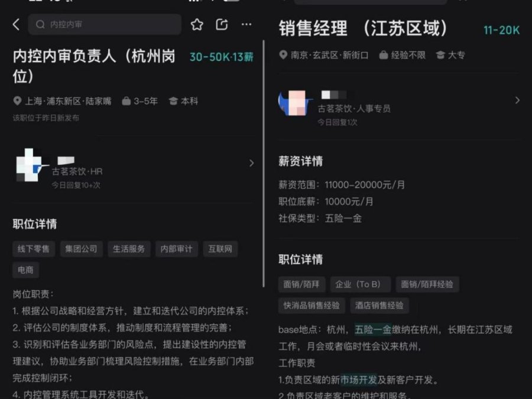Click the highlighted 市场开发 link
The width and height of the screenshot is (532, 399).
pos(359,380)
